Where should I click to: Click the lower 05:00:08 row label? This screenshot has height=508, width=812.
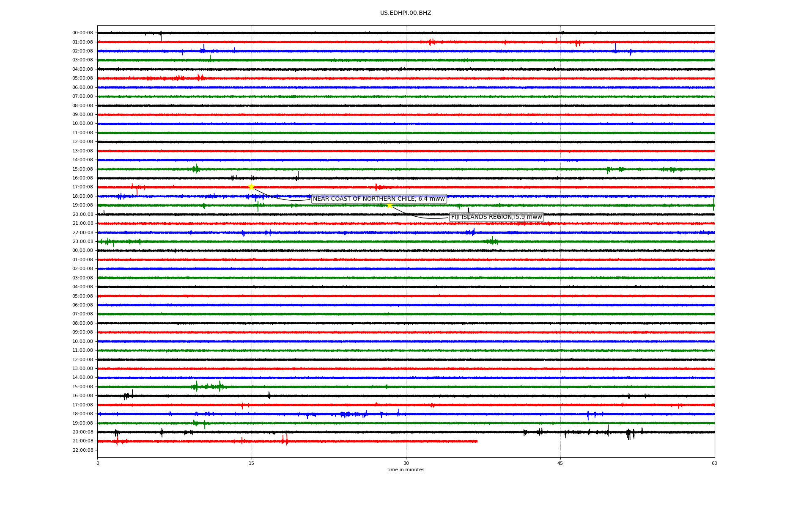point(82,296)
